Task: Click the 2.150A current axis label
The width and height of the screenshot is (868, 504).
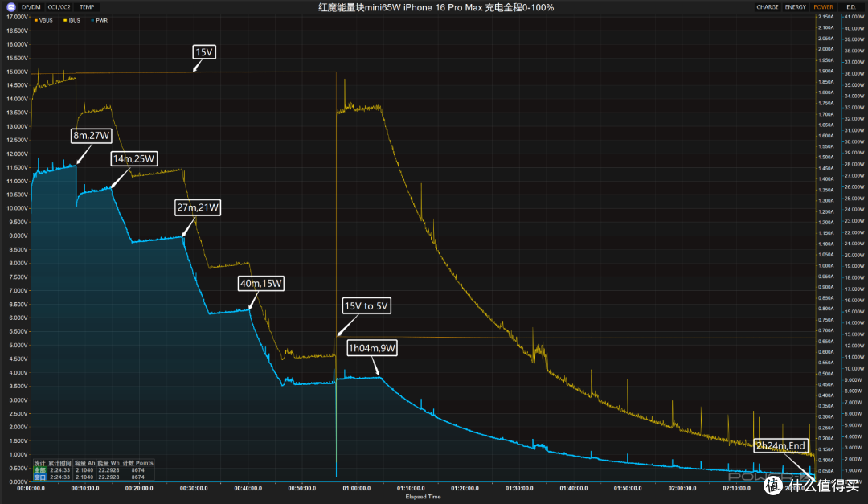Action: 826,17
